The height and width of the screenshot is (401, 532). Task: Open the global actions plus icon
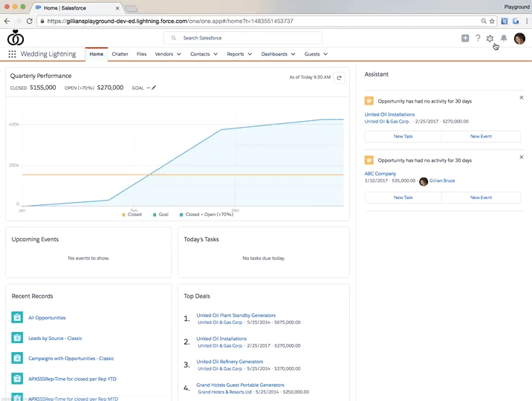(465, 39)
